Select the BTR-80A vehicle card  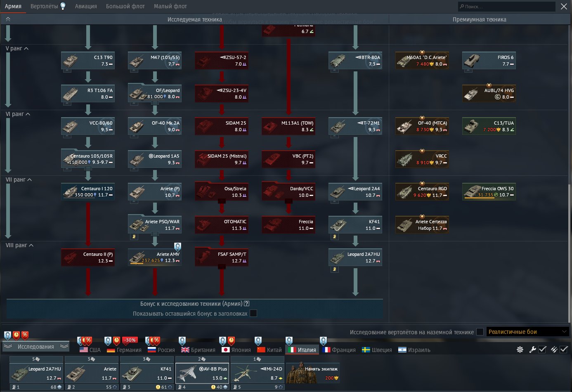point(355,60)
